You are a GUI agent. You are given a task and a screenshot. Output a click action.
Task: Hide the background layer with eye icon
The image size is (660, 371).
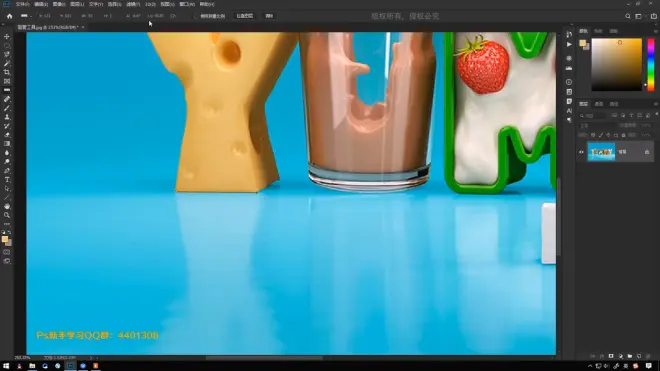(x=581, y=152)
